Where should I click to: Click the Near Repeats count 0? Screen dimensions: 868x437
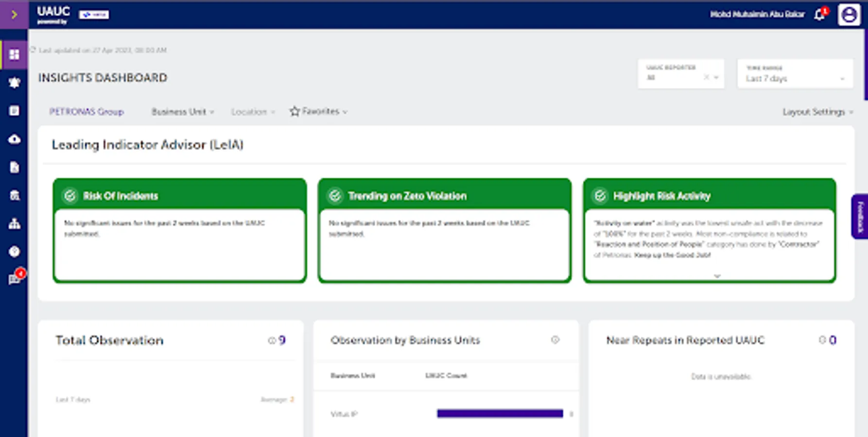[833, 340]
